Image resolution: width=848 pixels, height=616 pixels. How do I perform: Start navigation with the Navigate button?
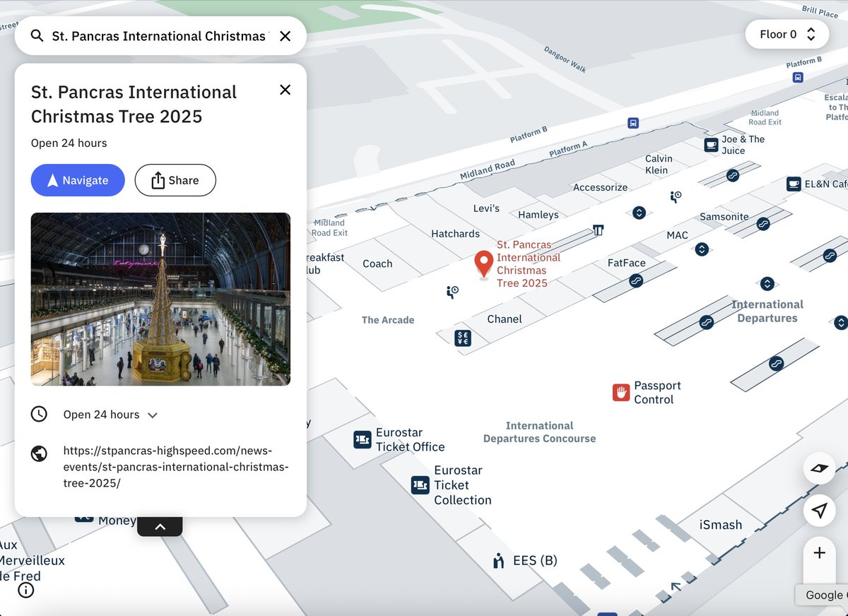(78, 180)
